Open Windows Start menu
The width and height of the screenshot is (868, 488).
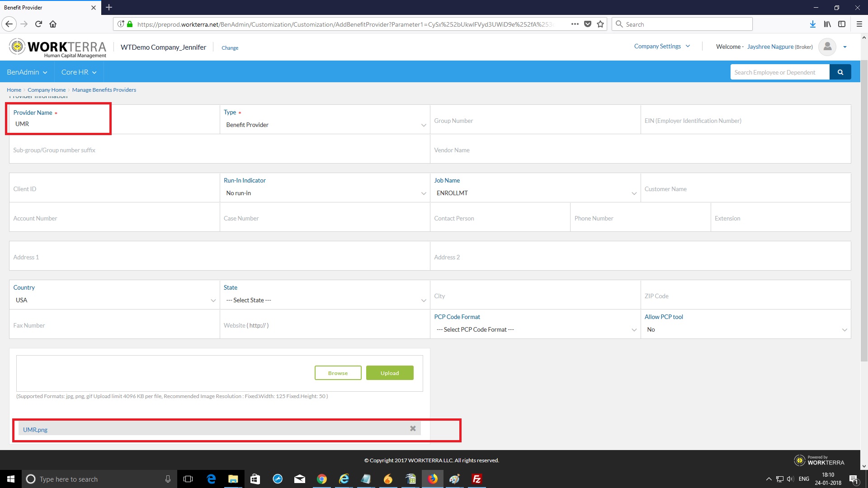tap(11, 479)
